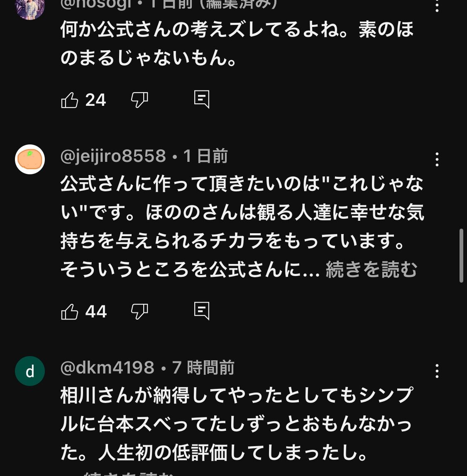Reply to the comment with 24 likes
Viewport: 467px width, 476px height.
tap(202, 100)
